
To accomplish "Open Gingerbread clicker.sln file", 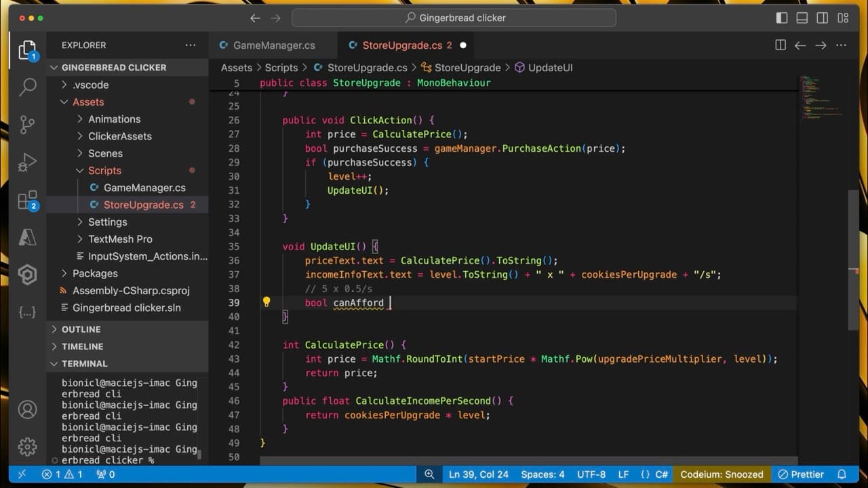I will 127,308.
